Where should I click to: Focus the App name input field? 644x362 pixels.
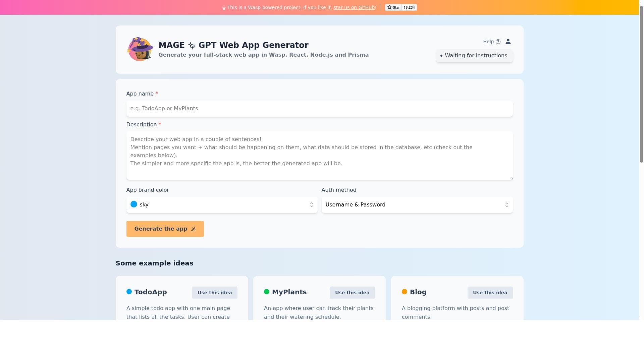(x=319, y=109)
